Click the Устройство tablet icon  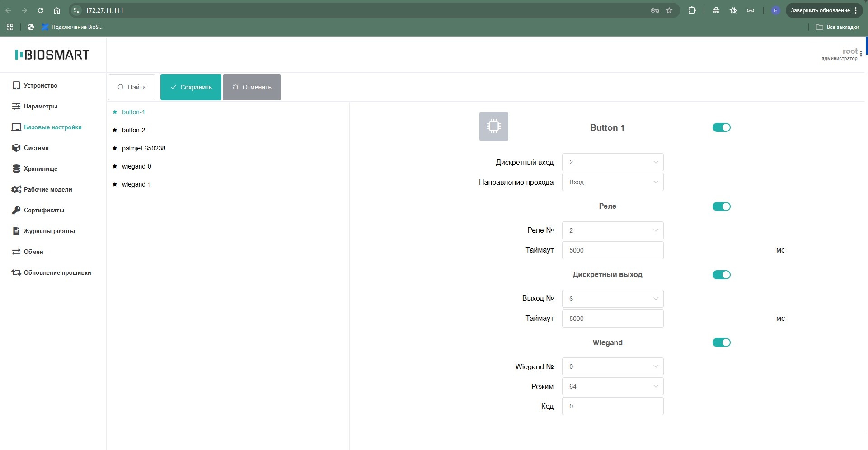pos(16,85)
